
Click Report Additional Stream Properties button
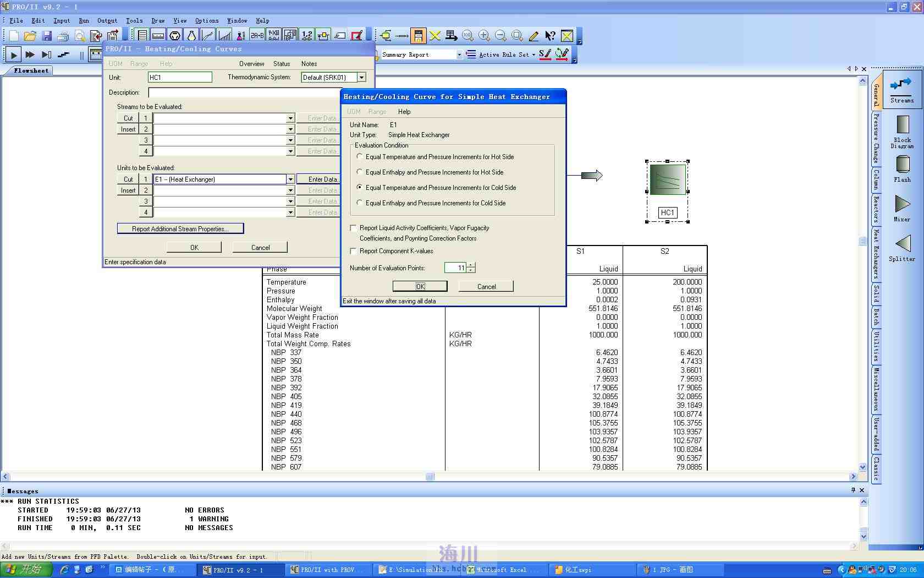click(x=180, y=228)
